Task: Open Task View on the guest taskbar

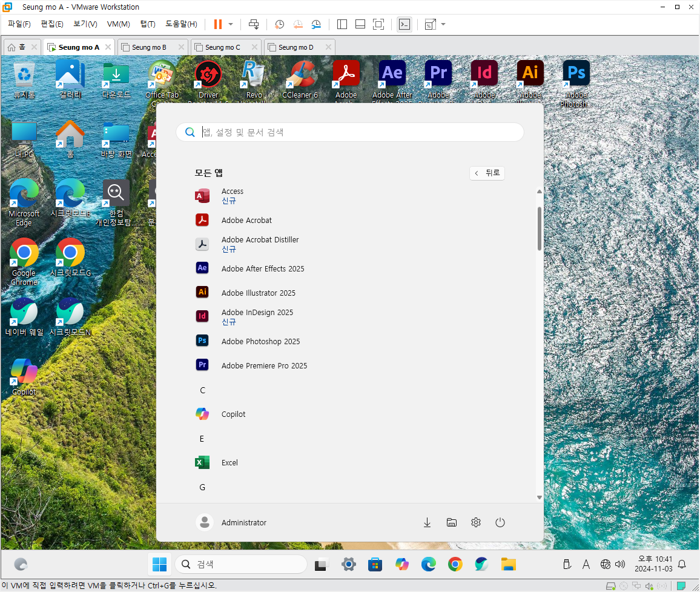Action: coord(322,564)
